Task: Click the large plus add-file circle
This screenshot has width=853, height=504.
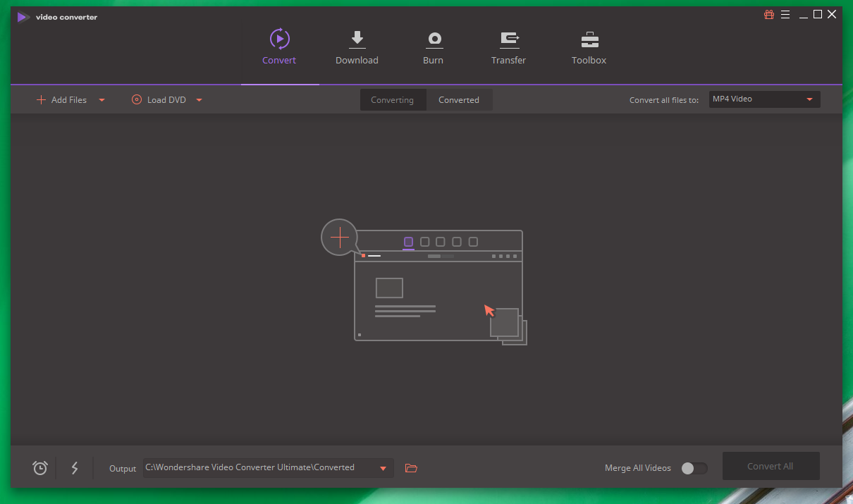Action: [x=340, y=238]
